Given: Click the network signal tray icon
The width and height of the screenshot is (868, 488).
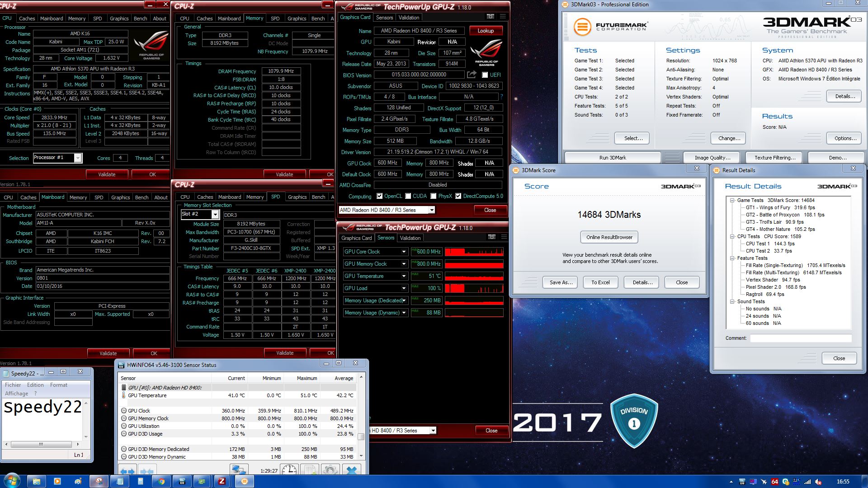Looking at the screenshot, I should [x=807, y=482].
